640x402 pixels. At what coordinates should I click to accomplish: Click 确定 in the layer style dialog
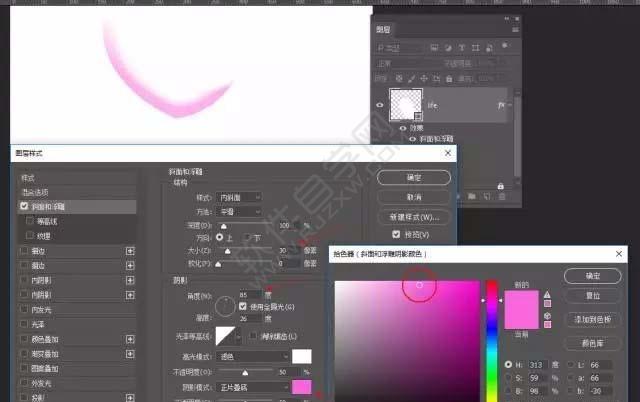[413, 178]
